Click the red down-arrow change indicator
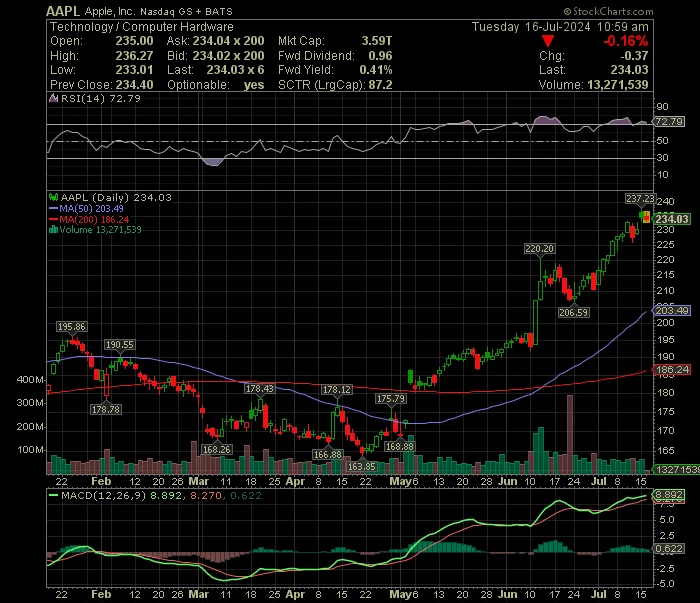The width and height of the screenshot is (700, 603). [x=548, y=41]
